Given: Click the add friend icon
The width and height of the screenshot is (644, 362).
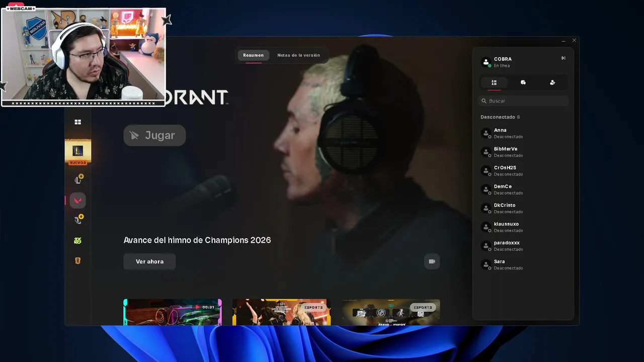Looking at the screenshot, I should [x=552, y=82].
